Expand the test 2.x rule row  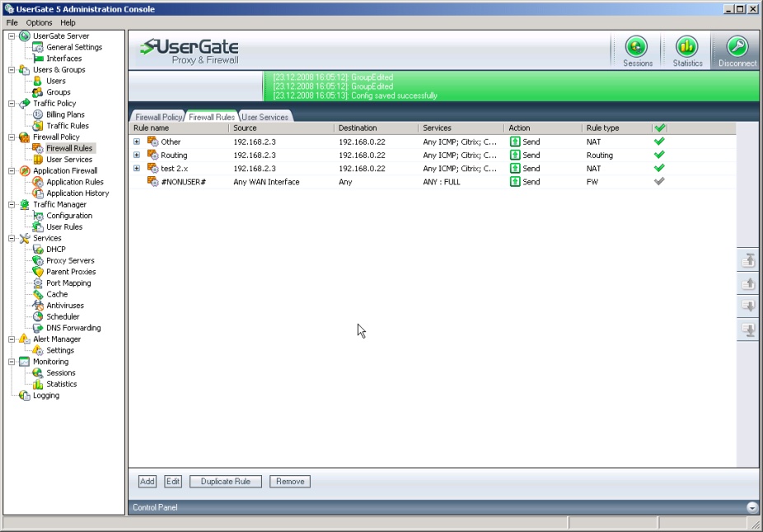point(137,168)
